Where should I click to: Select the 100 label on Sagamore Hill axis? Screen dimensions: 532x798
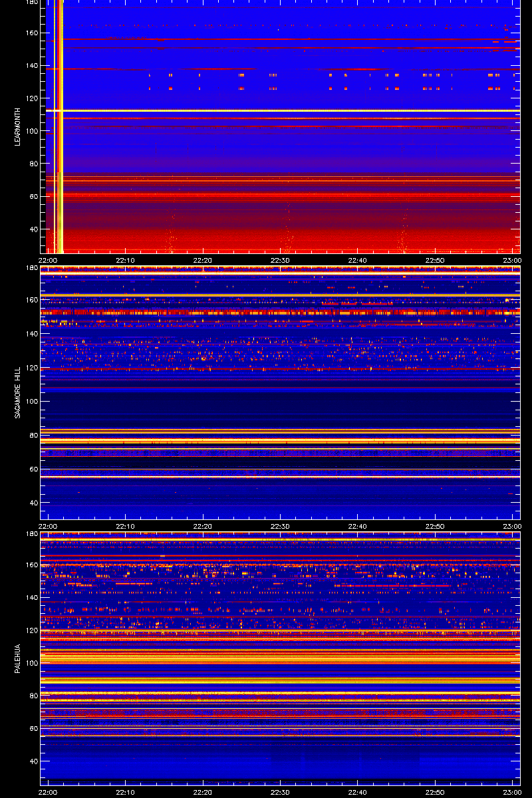33,402
